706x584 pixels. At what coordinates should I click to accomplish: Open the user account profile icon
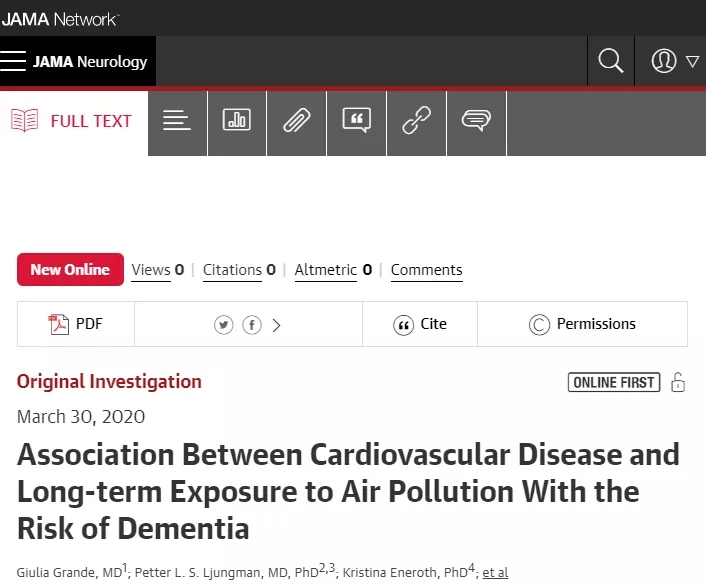[664, 61]
